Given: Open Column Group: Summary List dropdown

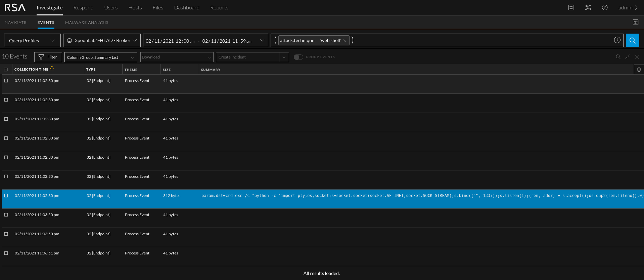Looking at the screenshot, I should [101, 57].
